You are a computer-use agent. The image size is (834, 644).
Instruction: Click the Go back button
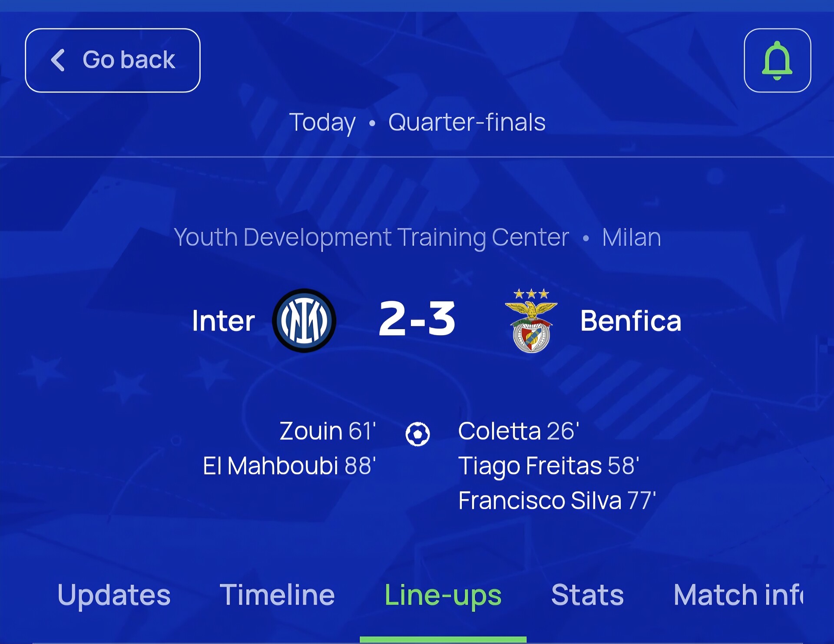pos(113,60)
